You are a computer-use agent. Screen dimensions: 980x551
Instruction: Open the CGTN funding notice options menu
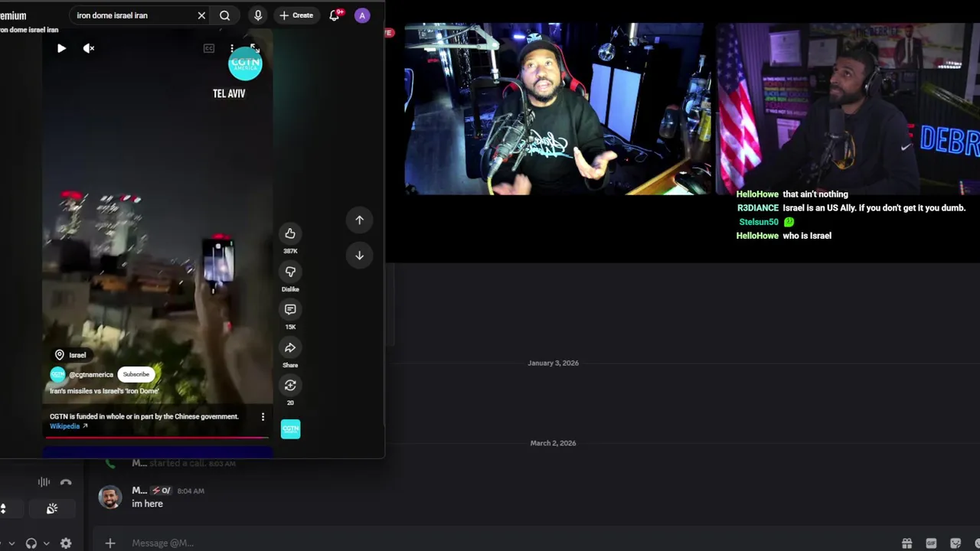point(263,417)
